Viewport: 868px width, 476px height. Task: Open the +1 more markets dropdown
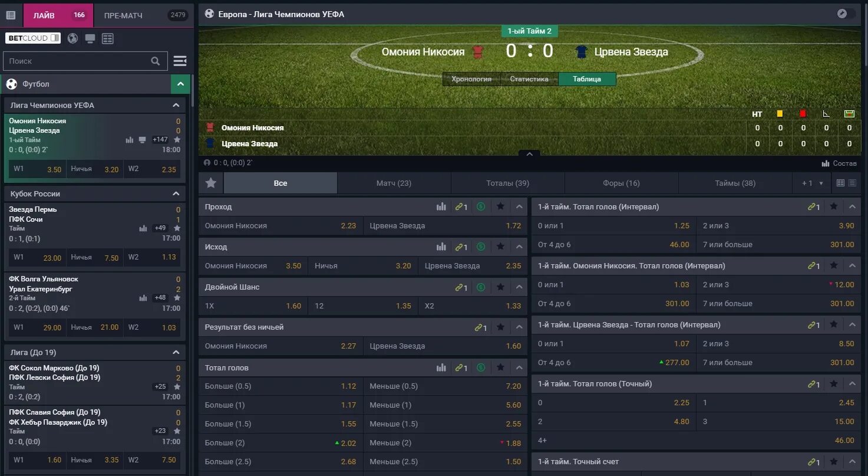812,183
